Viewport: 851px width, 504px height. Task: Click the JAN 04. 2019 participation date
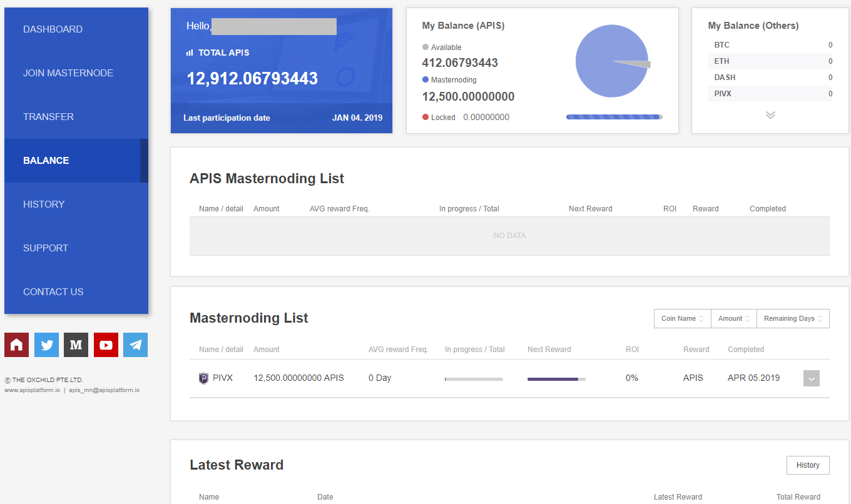pyautogui.click(x=357, y=118)
